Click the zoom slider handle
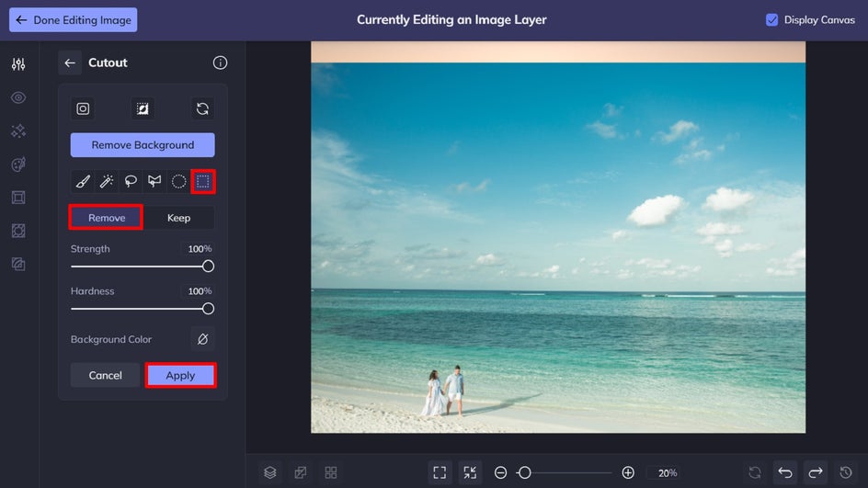868x488 pixels. [525, 472]
